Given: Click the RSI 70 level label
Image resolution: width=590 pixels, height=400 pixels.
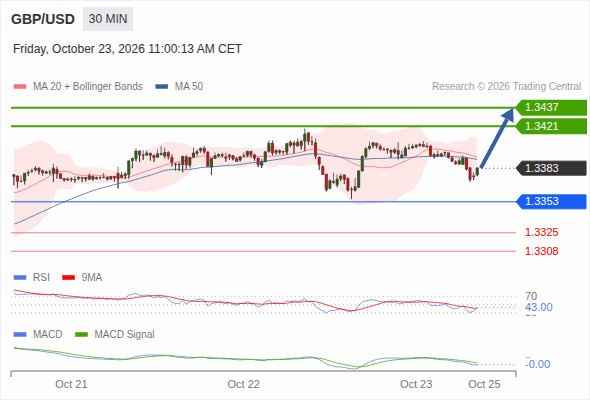Looking at the screenshot, I should (x=531, y=296).
